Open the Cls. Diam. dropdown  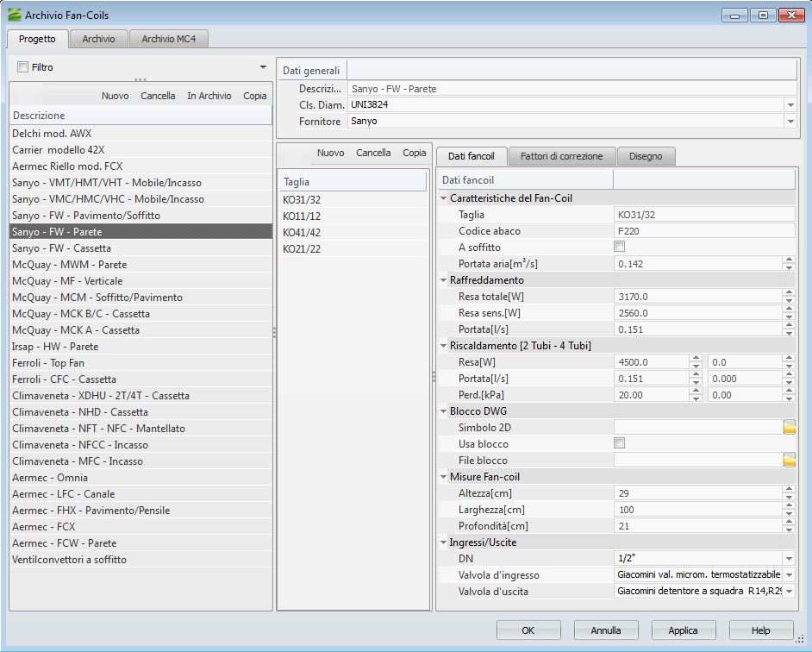point(790,105)
